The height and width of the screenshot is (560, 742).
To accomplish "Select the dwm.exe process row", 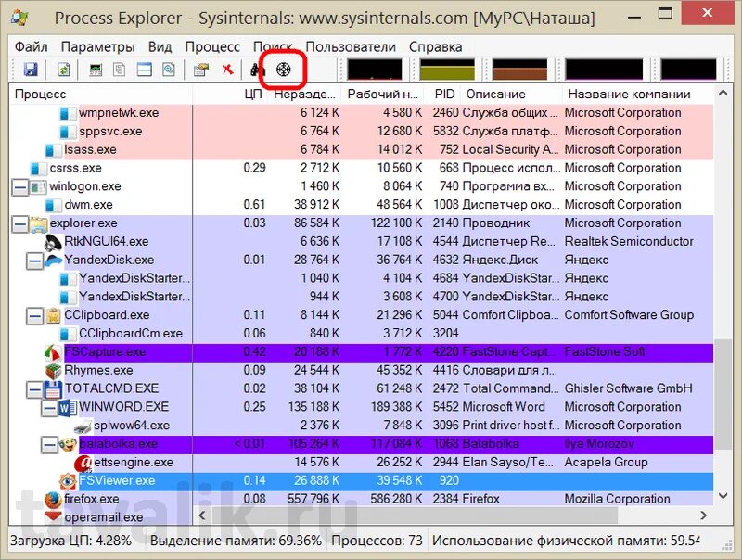I will point(362,205).
